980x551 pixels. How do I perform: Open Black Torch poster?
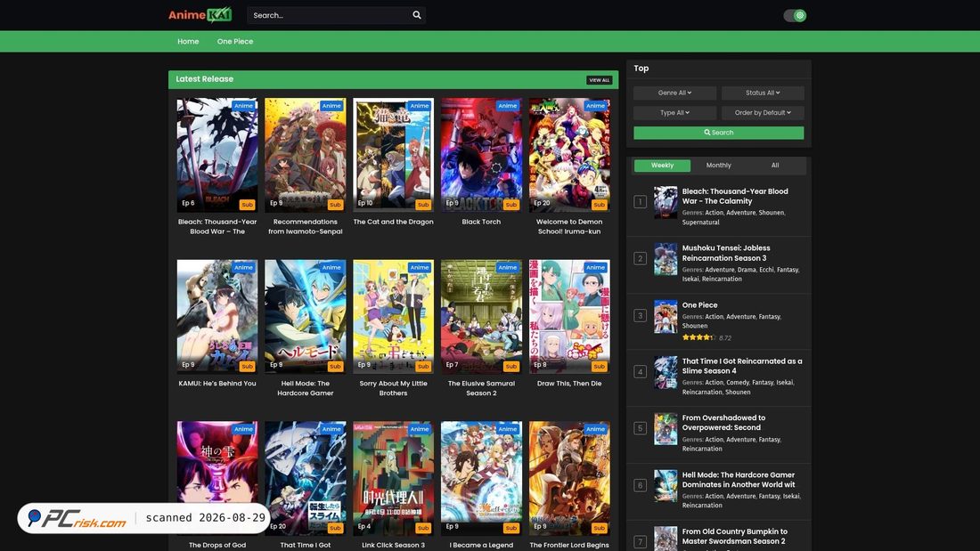pos(481,155)
